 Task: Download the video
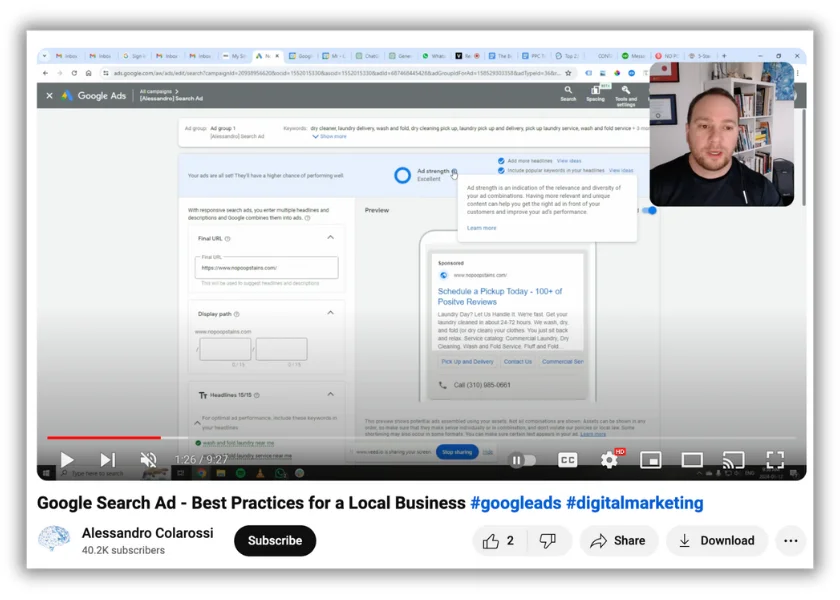(x=717, y=541)
